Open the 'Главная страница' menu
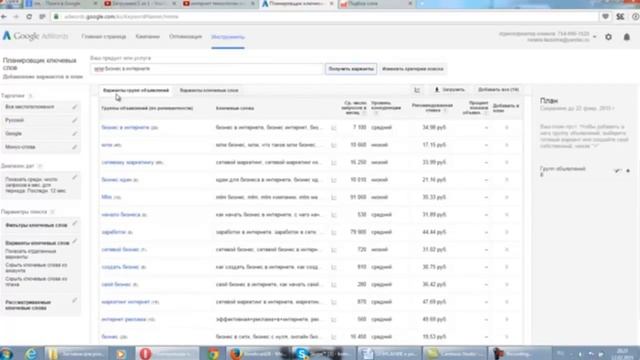This screenshot has width=640, height=360. click(x=104, y=37)
